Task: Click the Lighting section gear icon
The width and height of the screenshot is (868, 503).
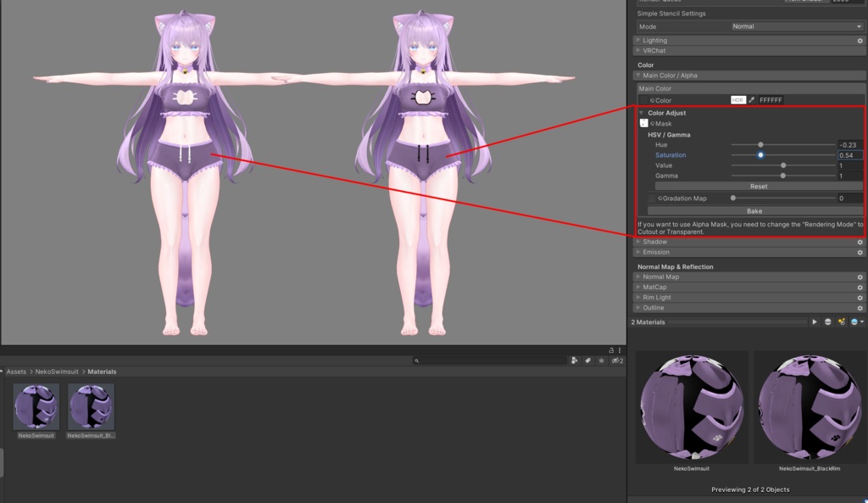Action: [860, 40]
